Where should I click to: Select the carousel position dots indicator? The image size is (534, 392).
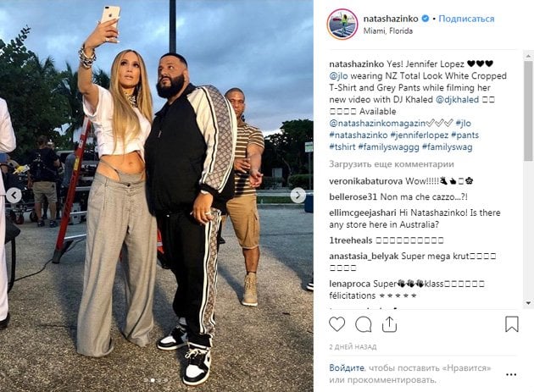[156, 380]
